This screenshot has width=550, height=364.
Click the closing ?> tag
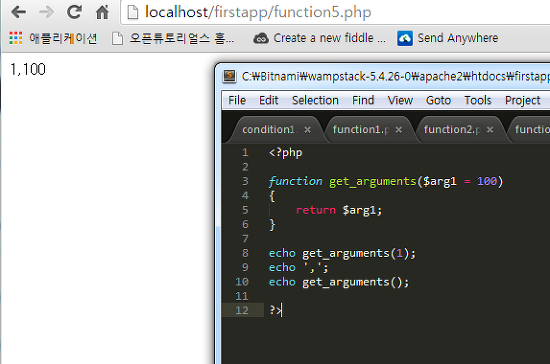point(275,310)
